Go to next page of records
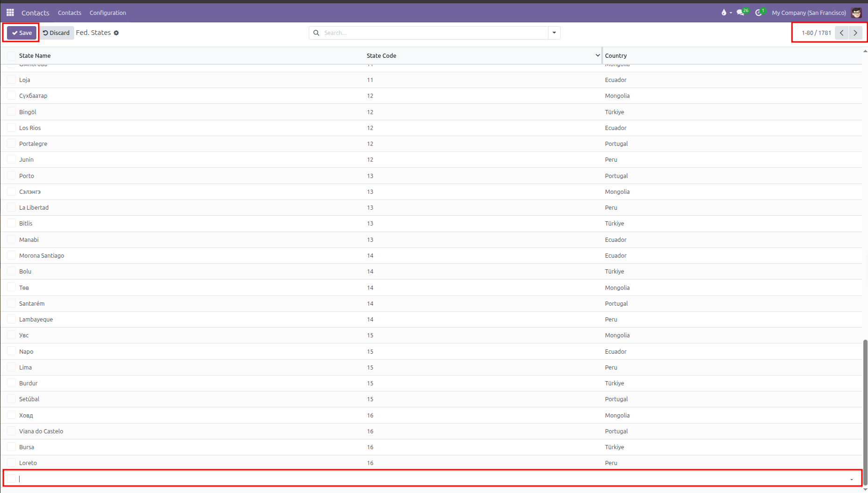 855,33
